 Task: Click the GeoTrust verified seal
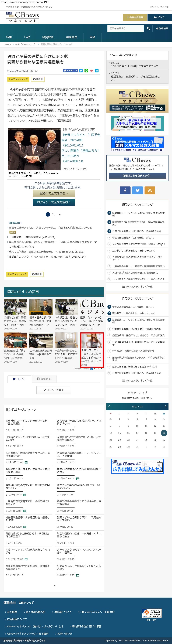pos(152,613)
